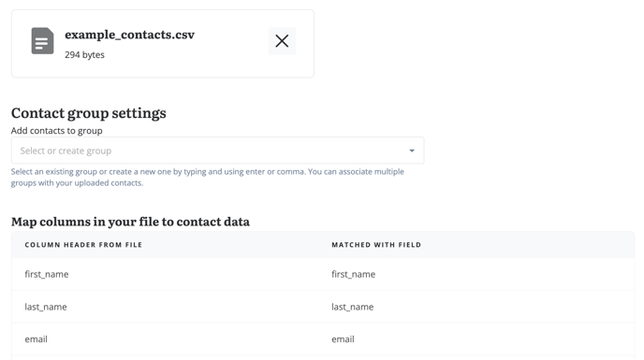Select first_name in the file column
The height and width of the screenshot is (360, 644).
coord(47,274)
